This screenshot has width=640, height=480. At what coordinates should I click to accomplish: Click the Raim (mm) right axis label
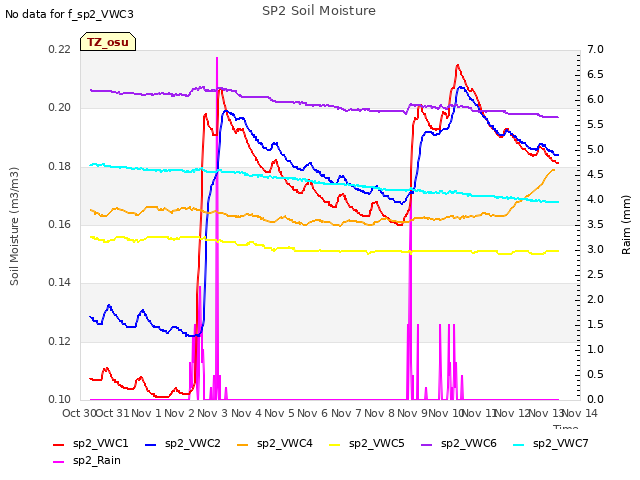[x=626, y=225]
